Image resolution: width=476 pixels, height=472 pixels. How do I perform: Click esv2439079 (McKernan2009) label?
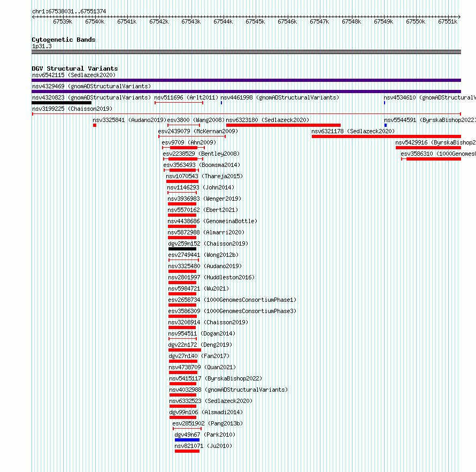pos(198,131)
